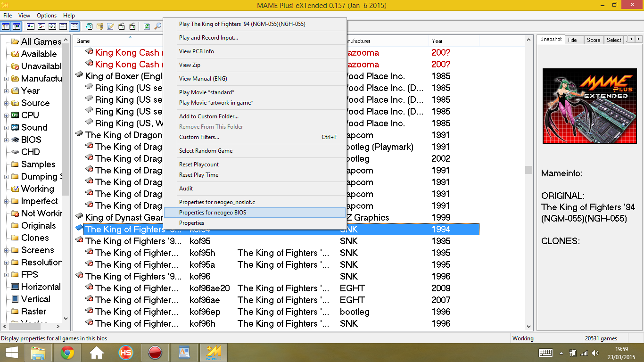The height and width of the screenshot is (362, 644).
Task: Click the View Zip clamp toolbar icon
Action: (x=100, y=26)
